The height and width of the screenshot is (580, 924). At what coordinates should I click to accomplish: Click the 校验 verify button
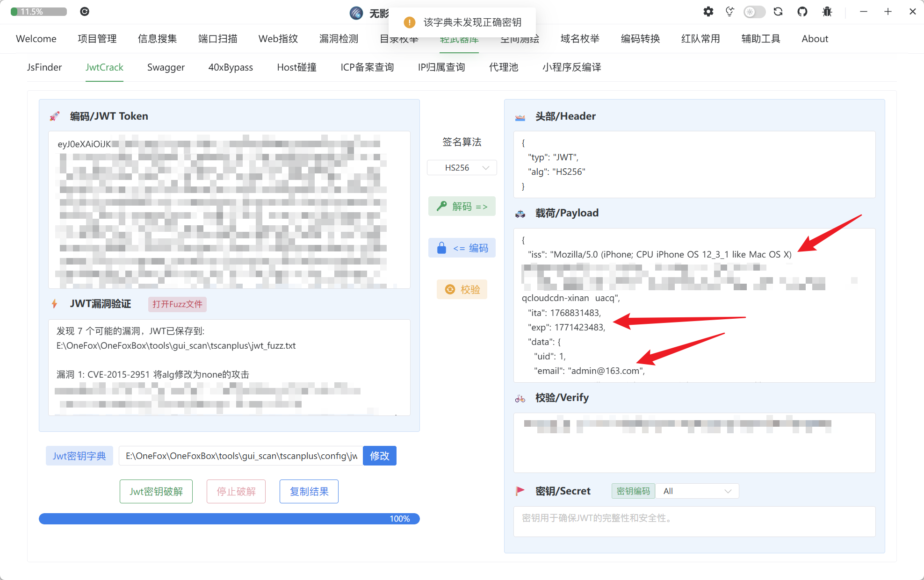pyautogui.click(x=462, y=290)
